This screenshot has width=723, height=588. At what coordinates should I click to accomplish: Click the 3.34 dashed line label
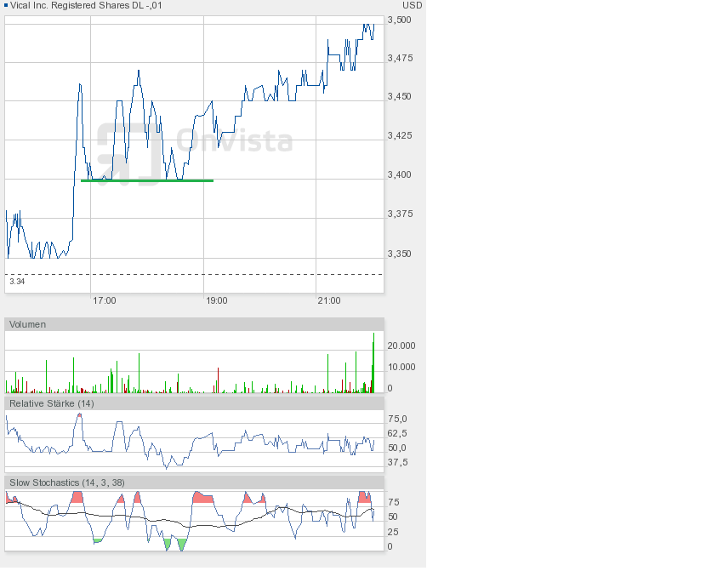click(x=17, y=281)
